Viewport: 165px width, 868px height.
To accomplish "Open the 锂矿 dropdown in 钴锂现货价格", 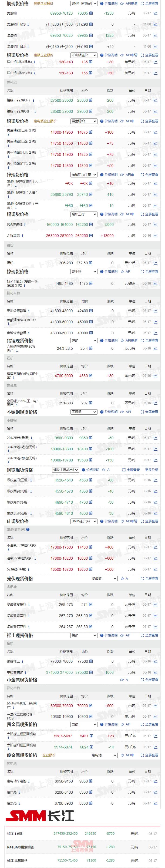I will click(x=84, y=340).
